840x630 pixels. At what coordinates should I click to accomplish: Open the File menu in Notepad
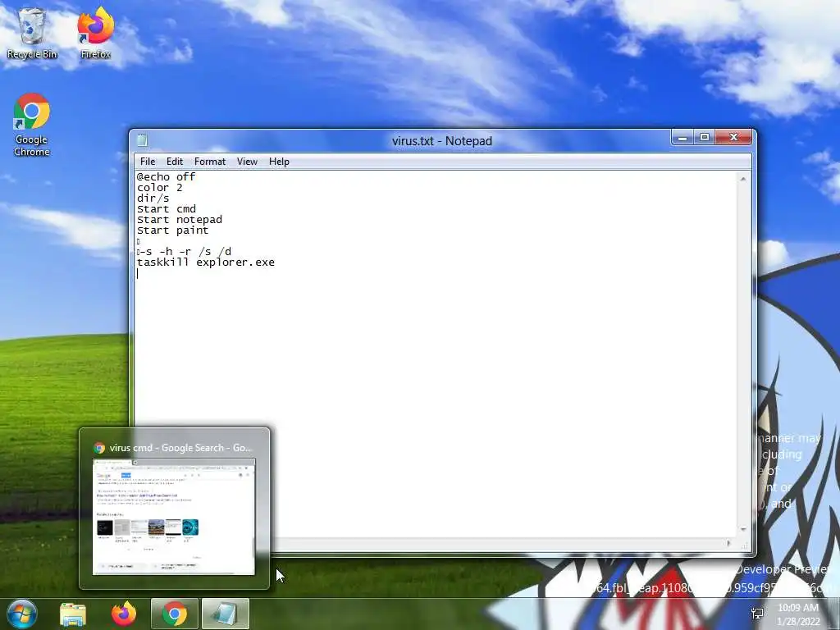(x=148, y=162)
